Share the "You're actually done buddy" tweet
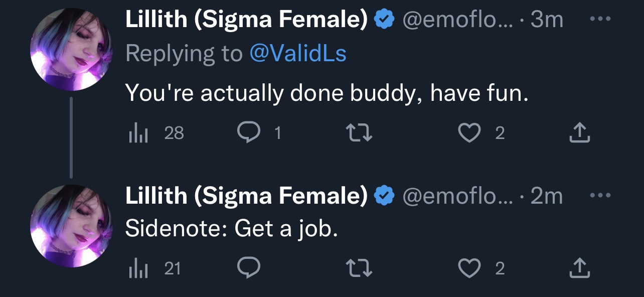 [x=580, y=133]
